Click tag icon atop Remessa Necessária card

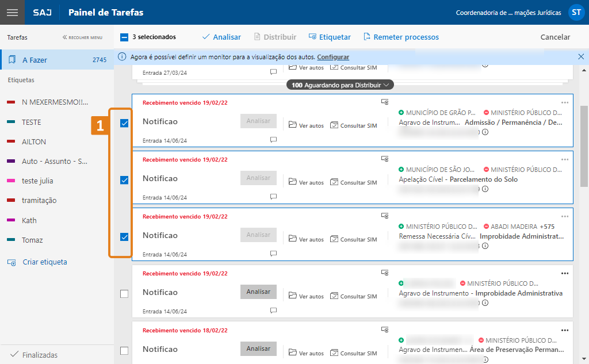[x=385, y=216]
